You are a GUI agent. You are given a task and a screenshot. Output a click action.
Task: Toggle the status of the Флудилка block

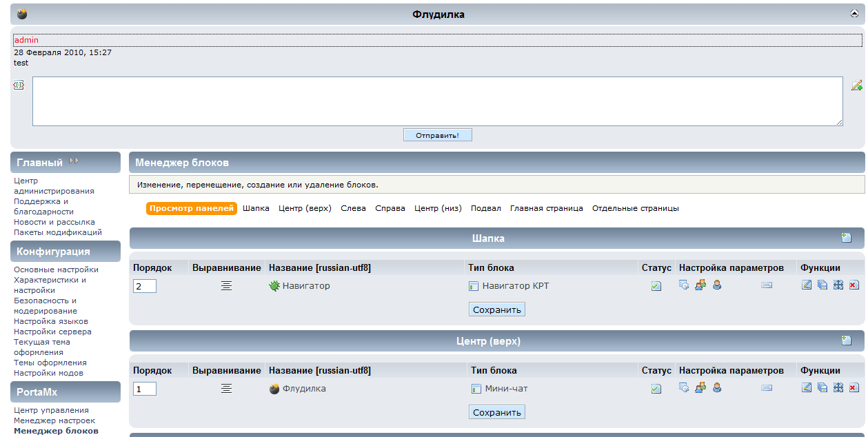pos(656,389)
